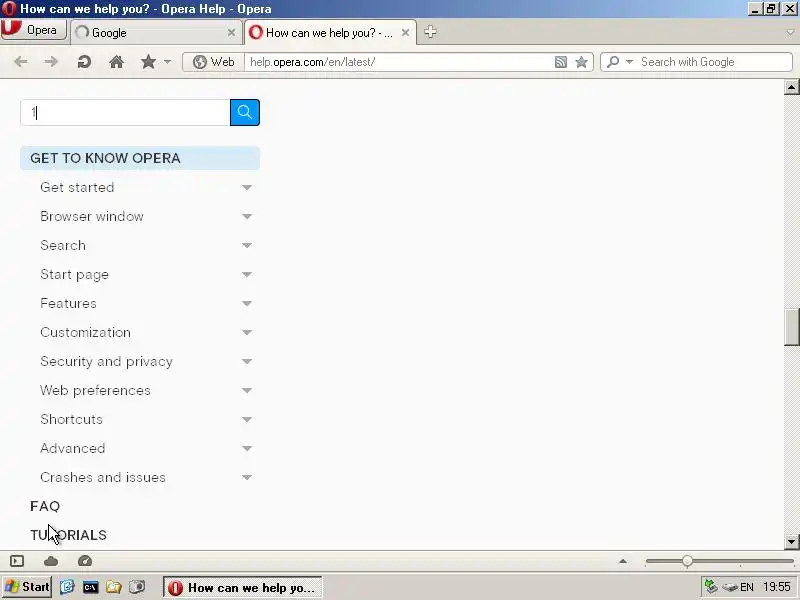Expand the 'Get started' section arrow

(x=247, y=187)
